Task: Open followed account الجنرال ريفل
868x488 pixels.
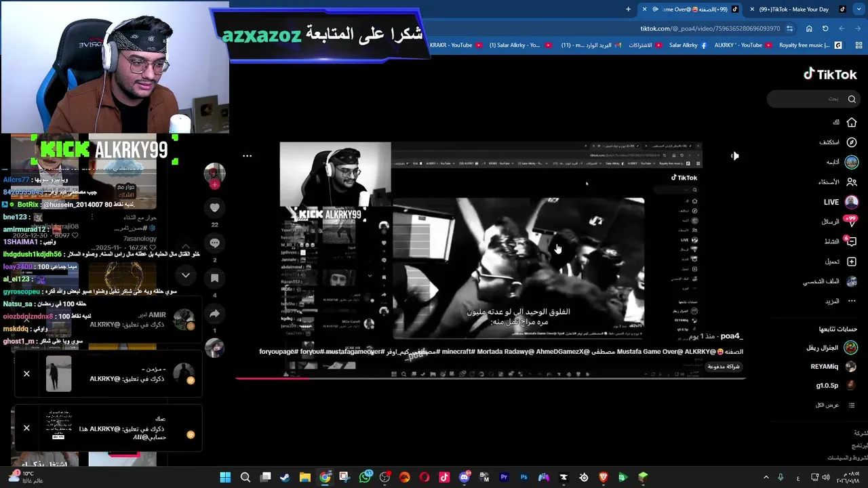Action: coord(831,348)
